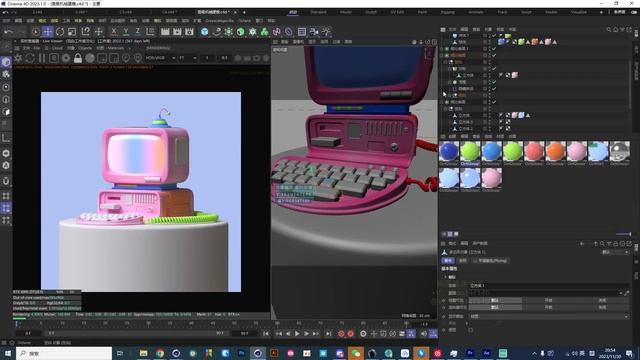Select the Move tool in top toolbar
Image resolution: width=640 pixels, height=360 pixels.
pyautogui.click(x=48, y=31)
